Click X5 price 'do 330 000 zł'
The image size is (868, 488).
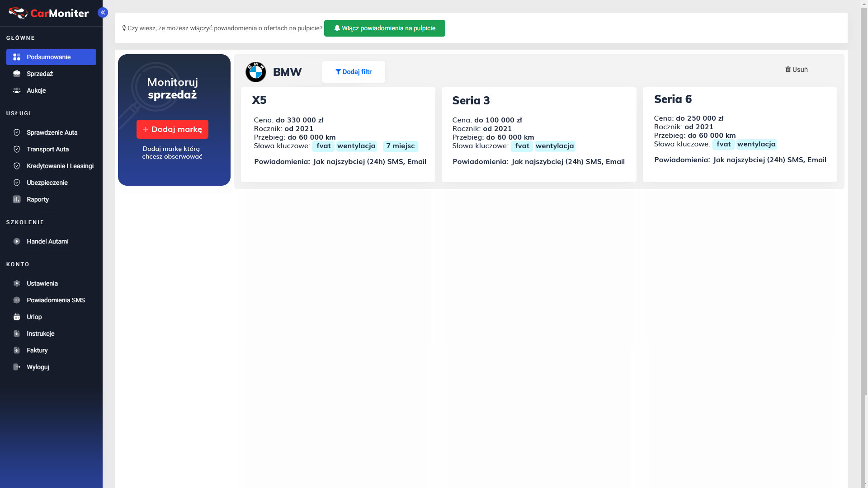[x=299, y=120]
